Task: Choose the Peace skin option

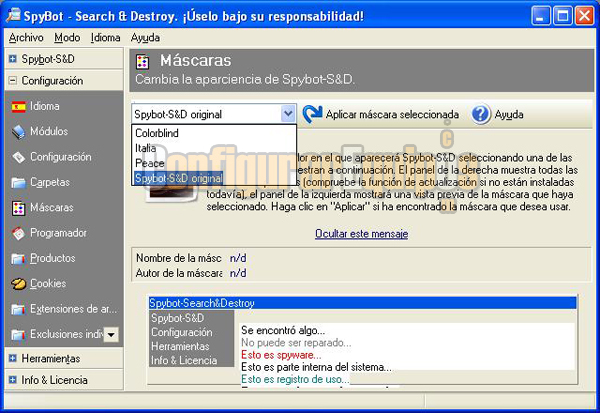Action: 214,163
